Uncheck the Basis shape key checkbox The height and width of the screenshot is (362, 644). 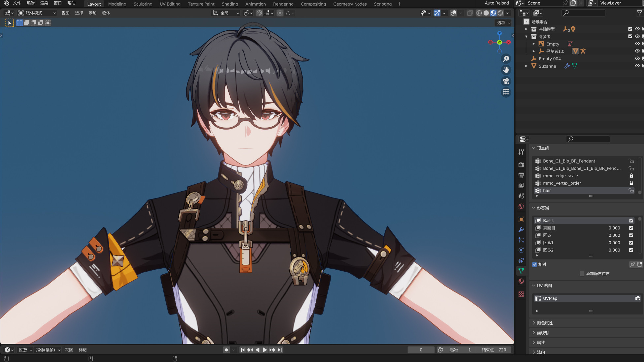631,221
